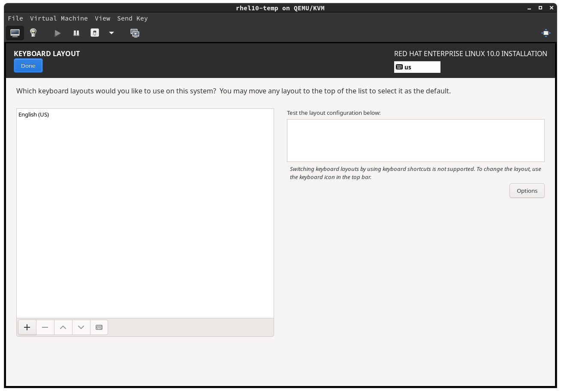Screen dimensions: 561x392
Task: Shut down the virtual machine
Action: [95, 33]
